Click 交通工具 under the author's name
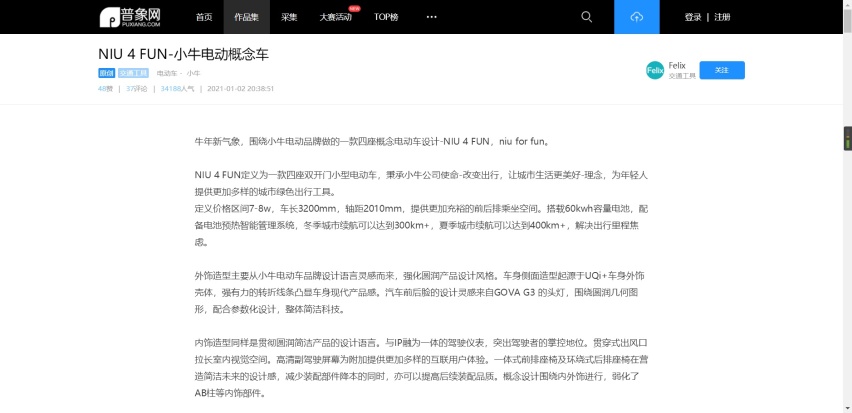Image resolution: width=852 pixels, height=413 pixels. pyautogui.click(x=682, y=76)
